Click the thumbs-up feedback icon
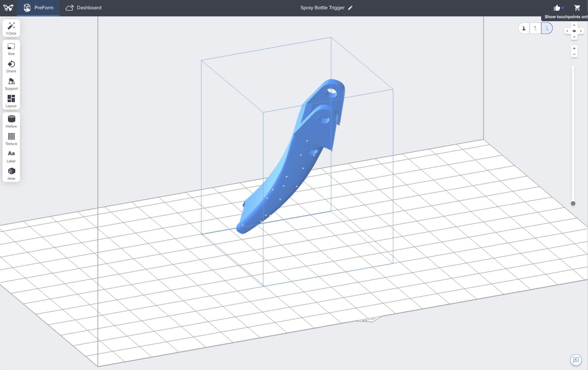Image resolution: width=588 pixels, height=370 pixels. (557, 8)
